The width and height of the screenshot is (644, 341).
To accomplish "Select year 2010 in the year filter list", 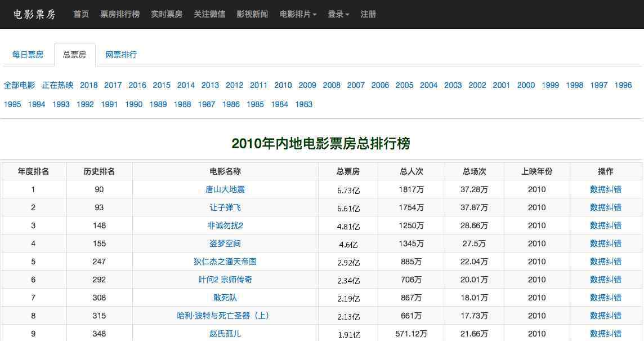I will pyautogui.click(x=283, y=85).
